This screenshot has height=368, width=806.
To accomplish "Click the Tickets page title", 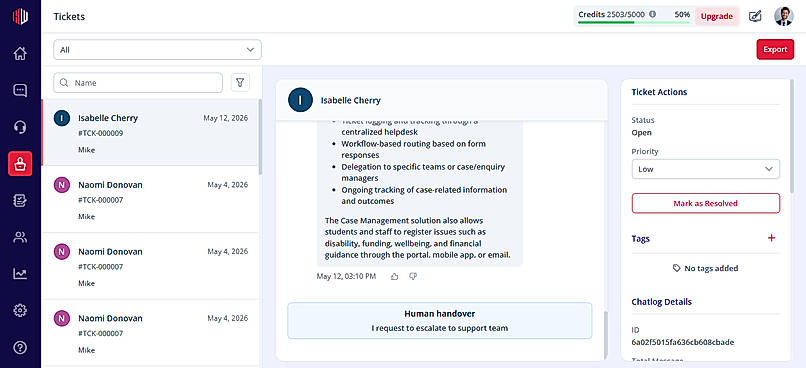I will click(69, 16).
